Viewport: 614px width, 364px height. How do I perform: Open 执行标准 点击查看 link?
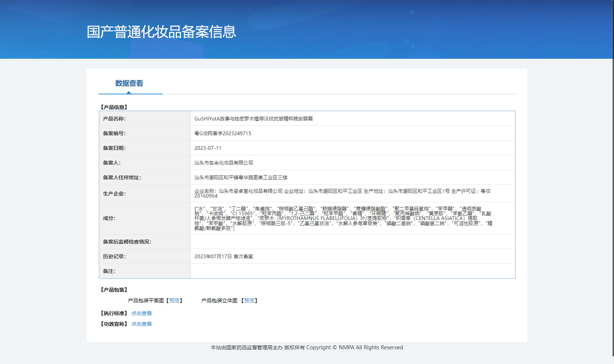141,313
